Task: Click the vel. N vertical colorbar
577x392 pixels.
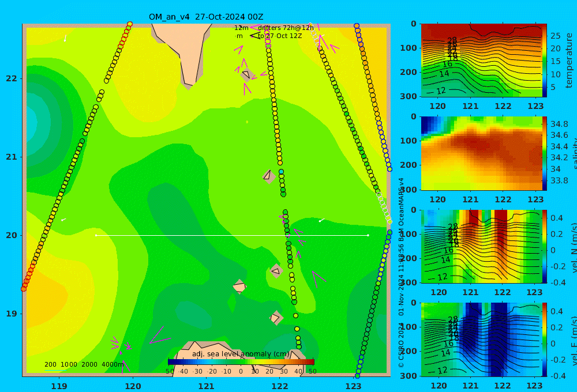Action: (x=545, y=246)
